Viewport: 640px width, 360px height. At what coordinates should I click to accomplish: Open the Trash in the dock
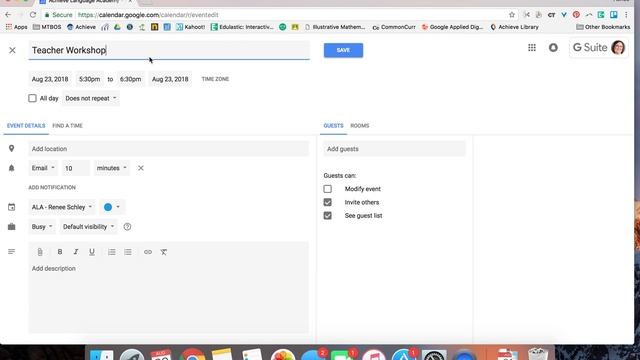(x=538, y=354)
